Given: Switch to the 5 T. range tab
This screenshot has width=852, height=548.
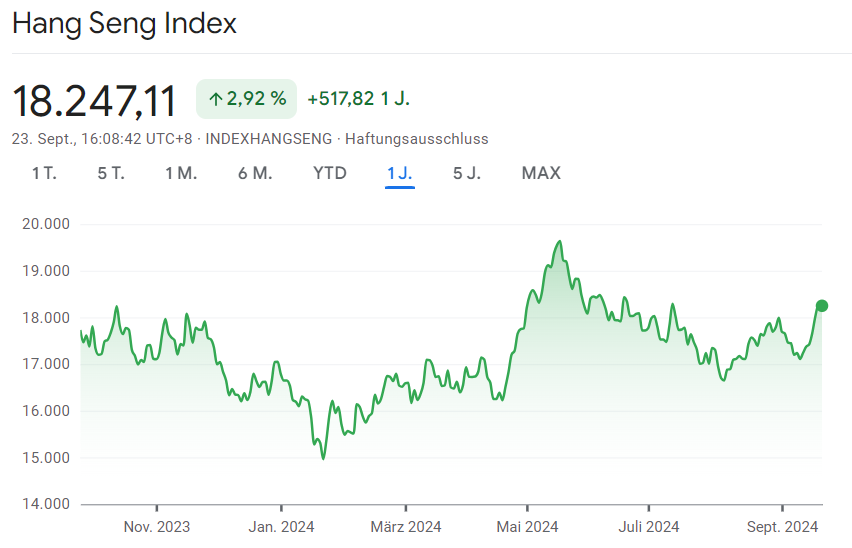Looking at the screenshot, I should tap(111, 173).
